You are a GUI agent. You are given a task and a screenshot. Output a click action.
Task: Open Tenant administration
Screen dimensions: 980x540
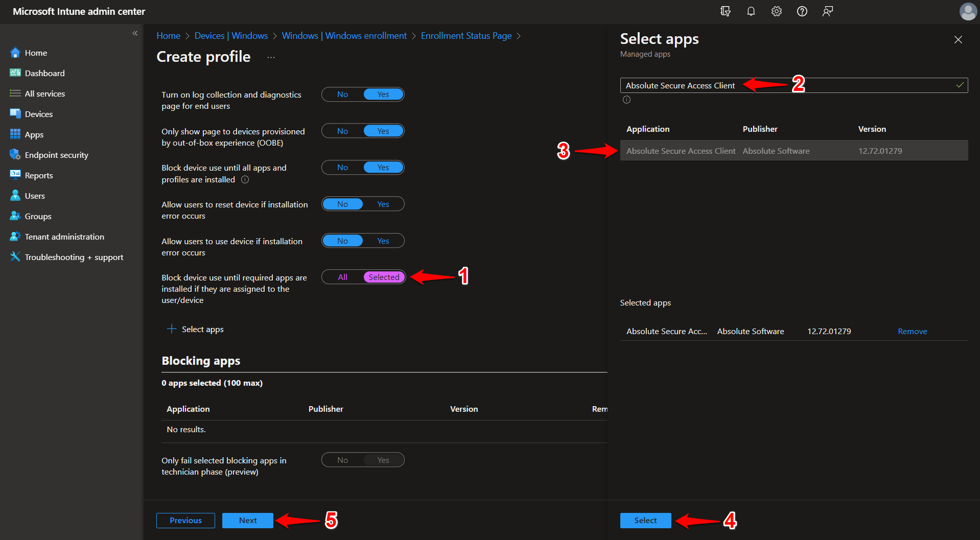(x=63, y=236)
